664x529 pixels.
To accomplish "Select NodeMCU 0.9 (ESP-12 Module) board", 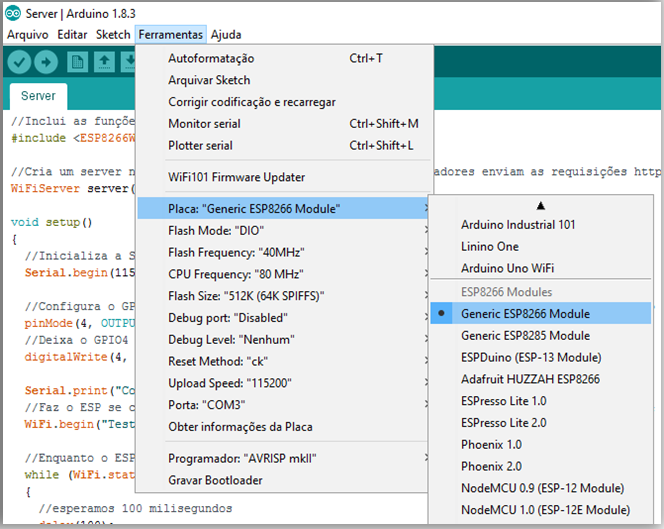I will (541, 488).
